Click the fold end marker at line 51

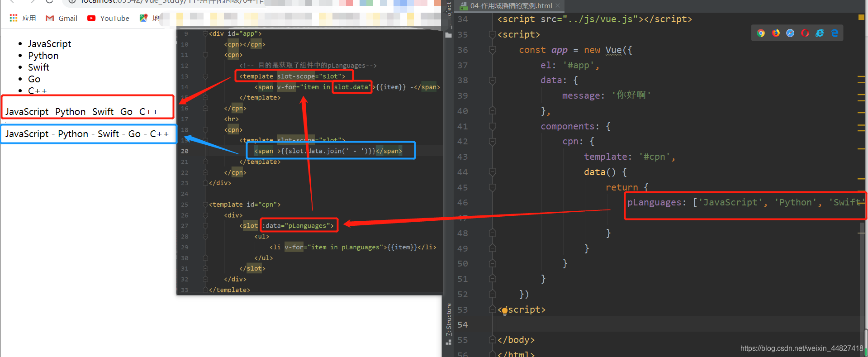pyautogui.click(x=493, y=279)
